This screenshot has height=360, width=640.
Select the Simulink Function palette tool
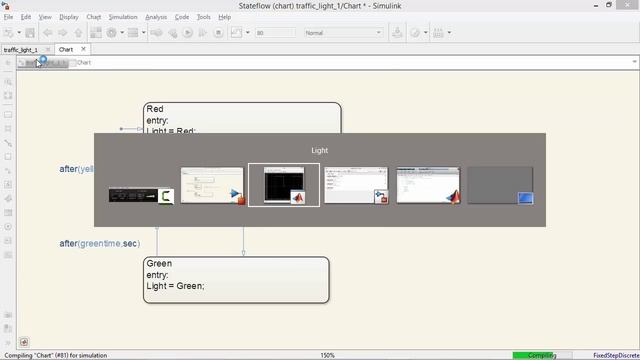[x=8, y=171]
